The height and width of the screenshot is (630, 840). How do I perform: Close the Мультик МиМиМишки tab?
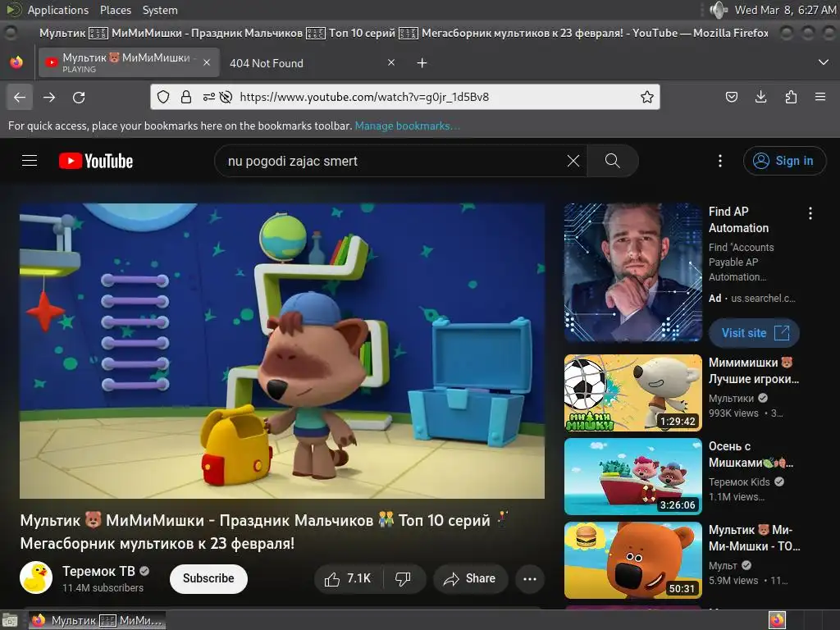point(206,62)
